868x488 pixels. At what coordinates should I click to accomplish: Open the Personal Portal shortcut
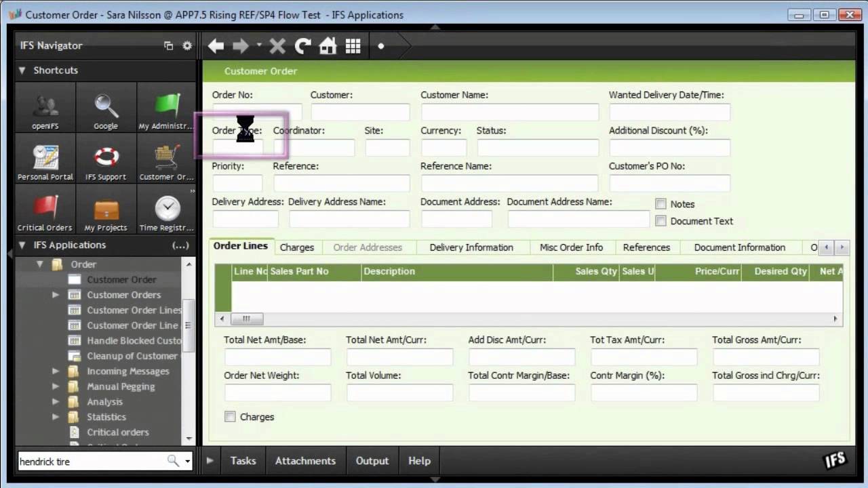[45, 159]
